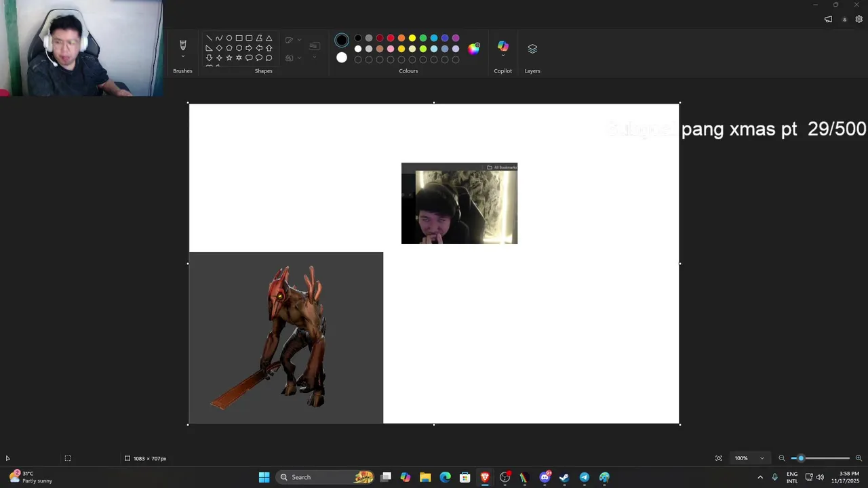This screenshot has width=868, height=488.
Task: Open the 100% zoom level dropdown
Action: tap(749, 458)
